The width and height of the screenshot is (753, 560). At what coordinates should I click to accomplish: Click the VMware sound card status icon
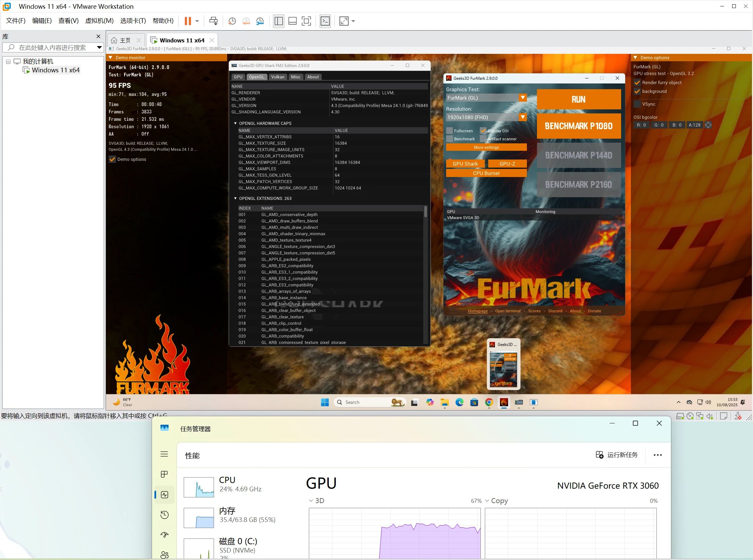[710, 417]
